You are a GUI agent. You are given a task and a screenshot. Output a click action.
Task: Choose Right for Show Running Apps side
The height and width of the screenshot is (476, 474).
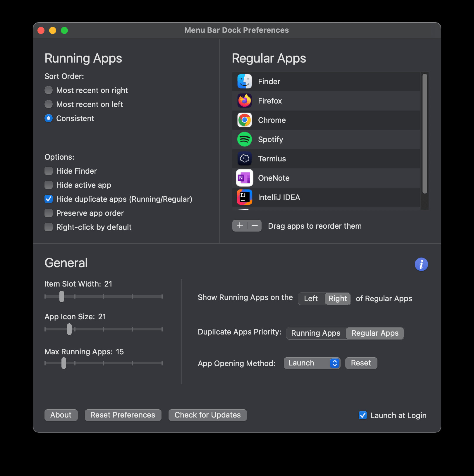tap(338, 299)
